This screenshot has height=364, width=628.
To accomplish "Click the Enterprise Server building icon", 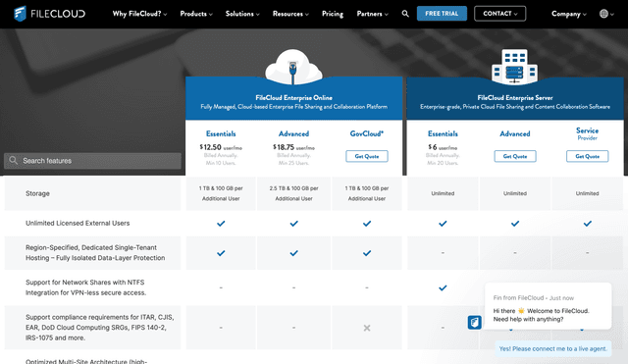I will 514,67.
